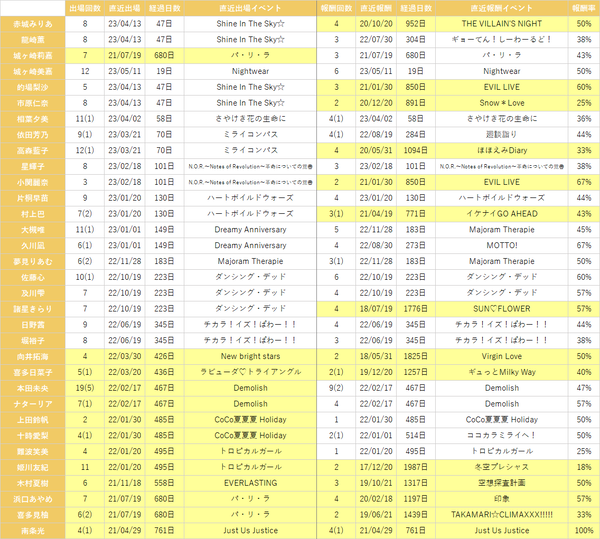The width and height of the screenshot is (600, 539).
Task: Click the 星輝子 name cell
Action: (x=33, y=166)
